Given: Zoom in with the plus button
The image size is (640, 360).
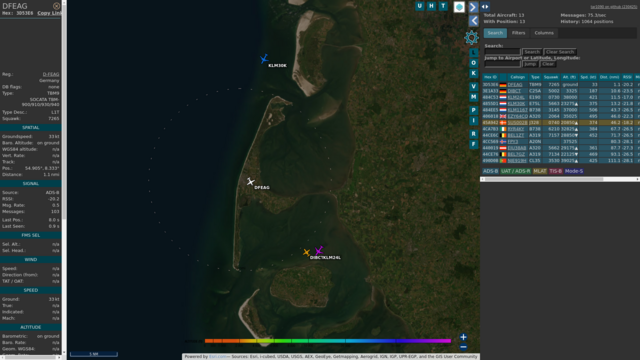Looking at the screenshot, I should tap(463, 337).
